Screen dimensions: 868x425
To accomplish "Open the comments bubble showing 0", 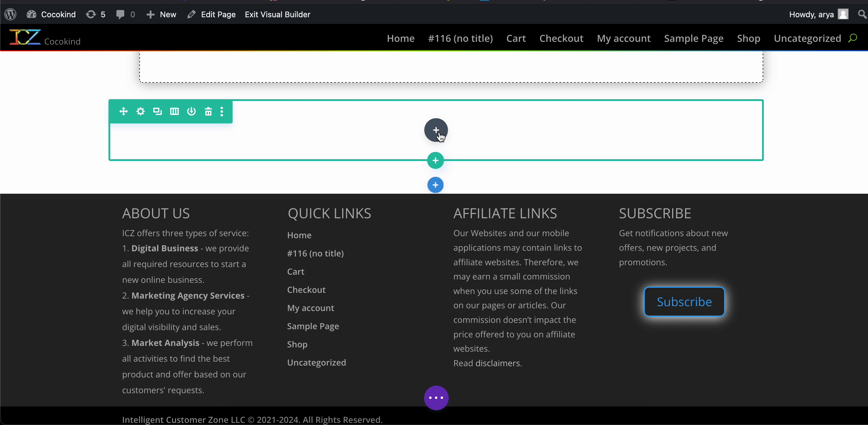I will click(x=125, y=15).
